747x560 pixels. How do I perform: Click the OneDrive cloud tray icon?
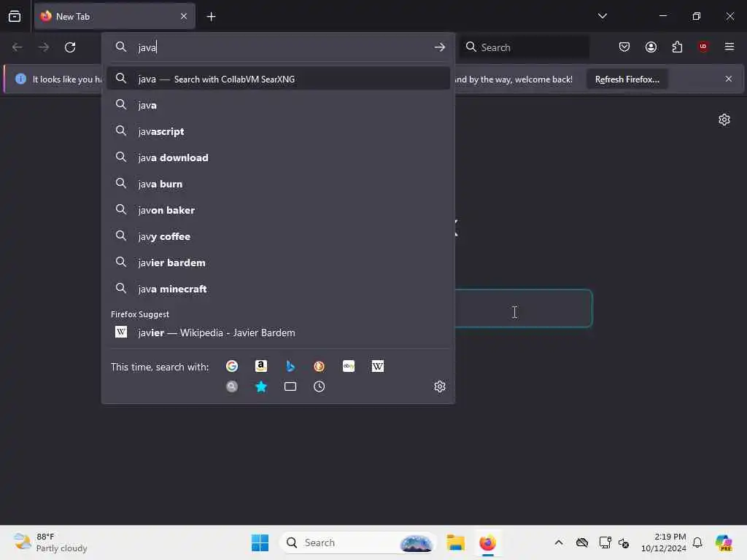coord(582,542)
